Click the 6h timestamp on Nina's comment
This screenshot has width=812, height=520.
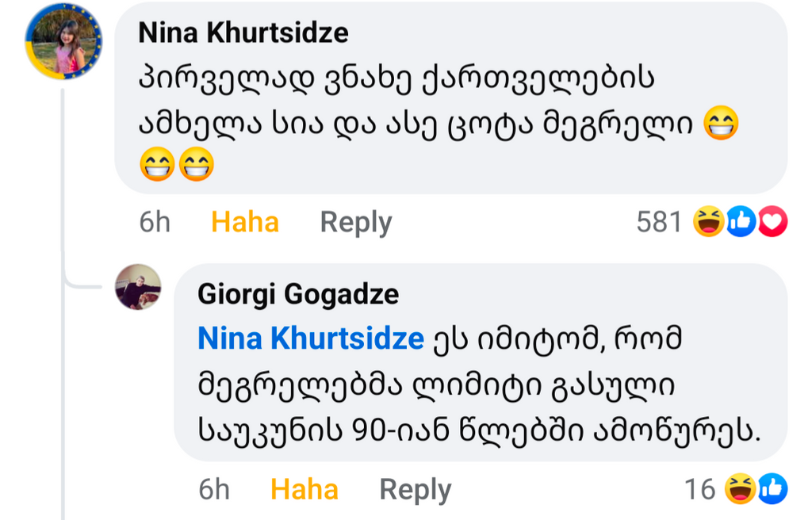(155, 222)
